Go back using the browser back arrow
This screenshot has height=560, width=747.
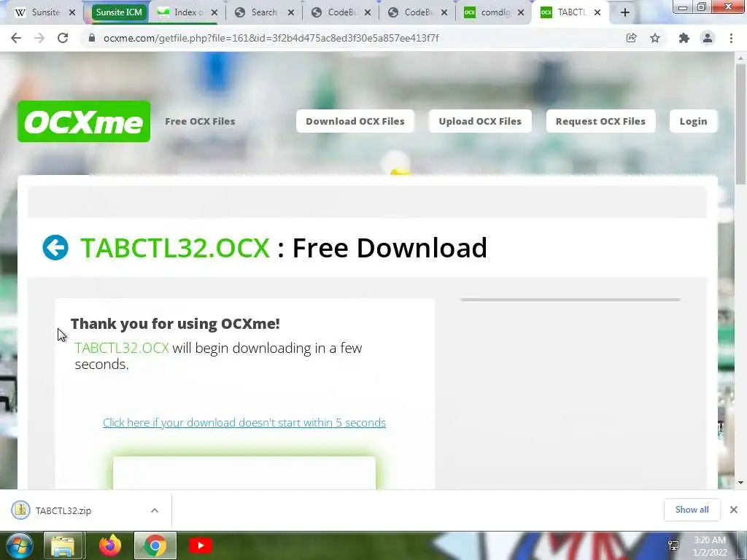pyautogui.click(x=16, y=38)
